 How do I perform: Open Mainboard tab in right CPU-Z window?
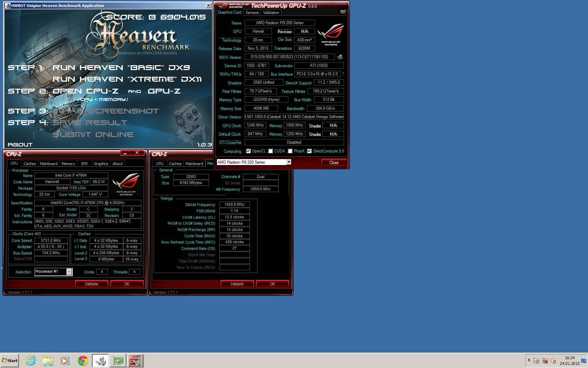click(x=194, y=164)
